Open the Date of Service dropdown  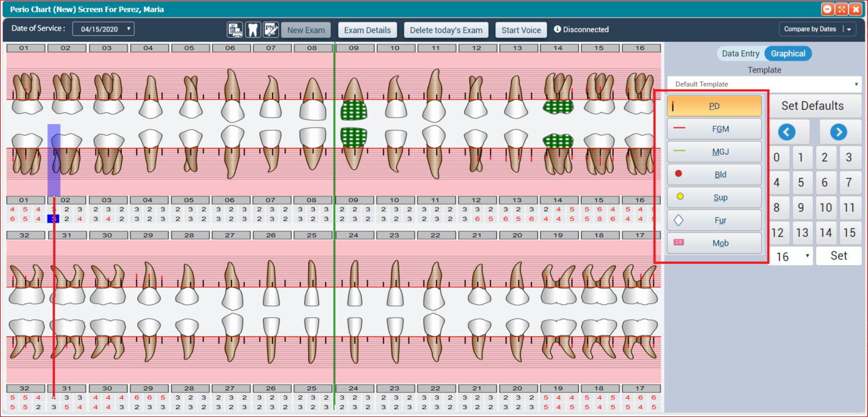click(103, 29)
